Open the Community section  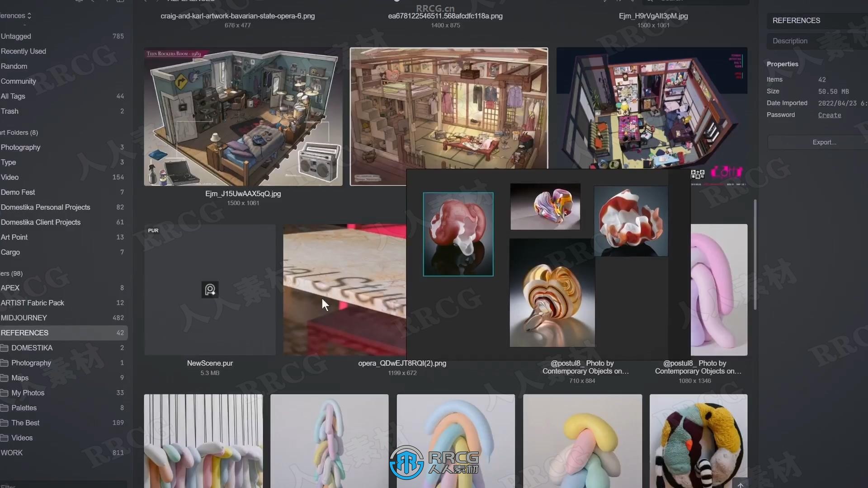(63, 81)
